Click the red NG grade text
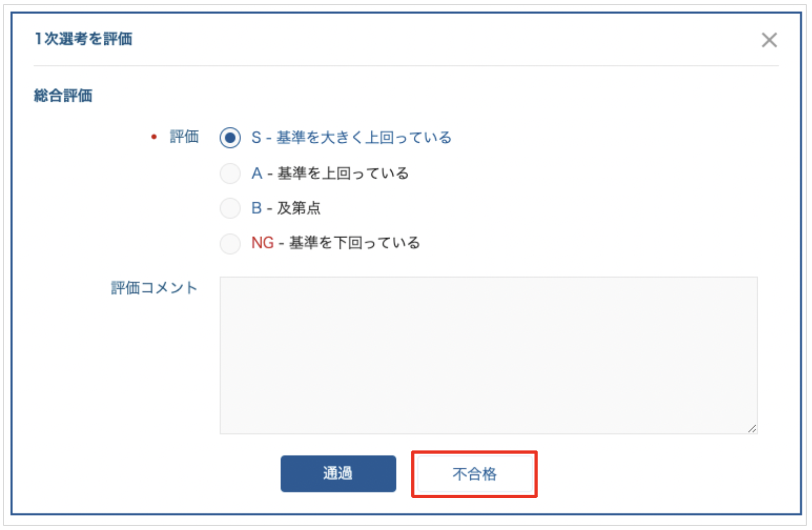This screenshot has height=530, width=812. tap(262, 243)
